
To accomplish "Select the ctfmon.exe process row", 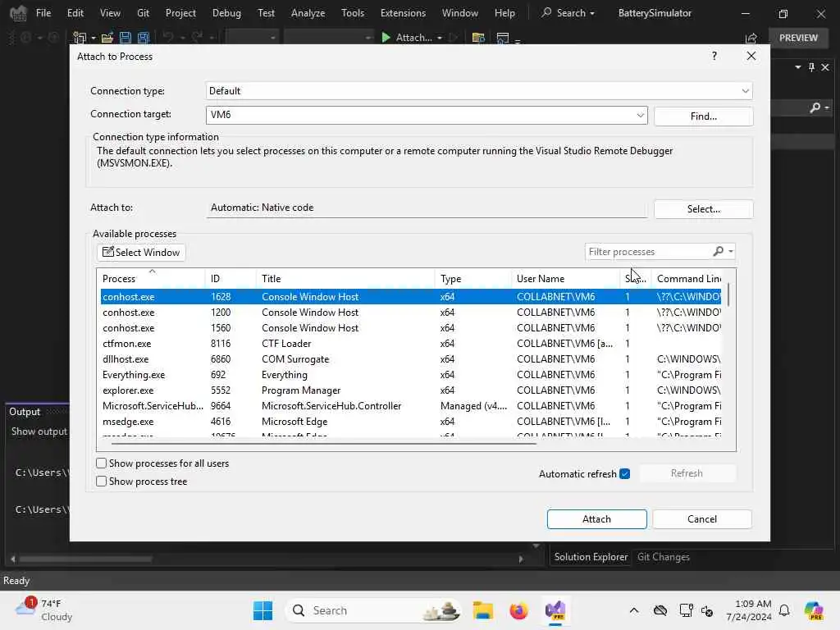I will [x=411, y=344].
